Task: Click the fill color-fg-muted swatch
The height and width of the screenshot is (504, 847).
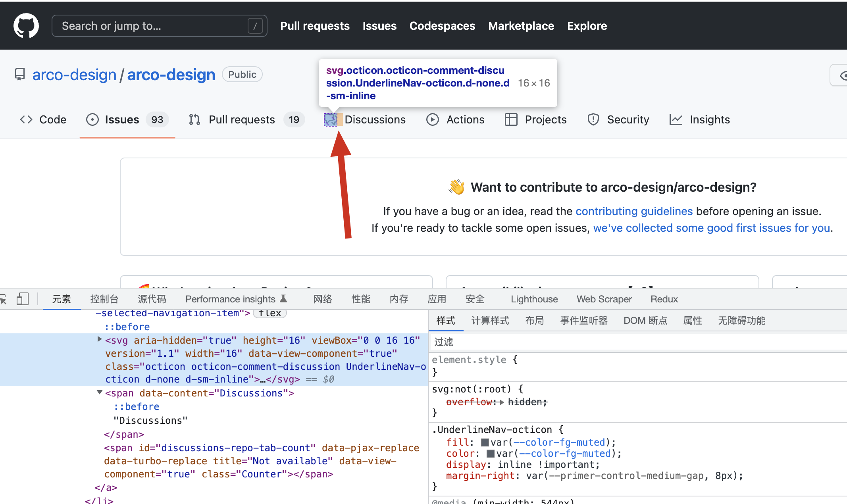Action: pyautogui.click(x=485, y=442)
